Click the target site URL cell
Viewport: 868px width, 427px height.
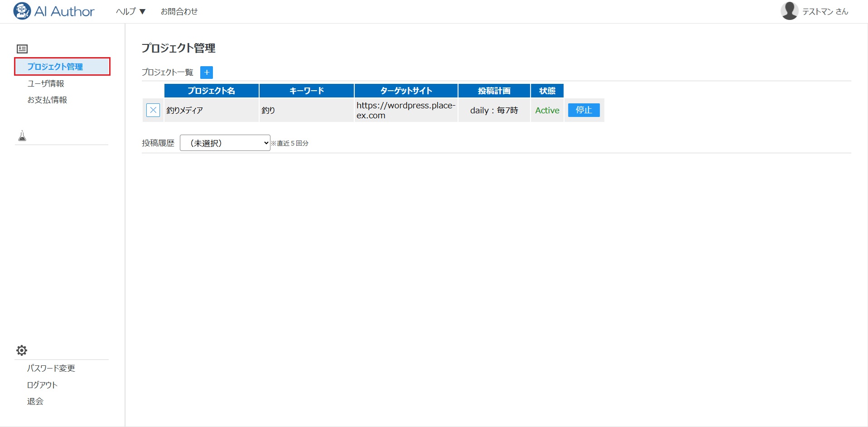click(405, 110)
